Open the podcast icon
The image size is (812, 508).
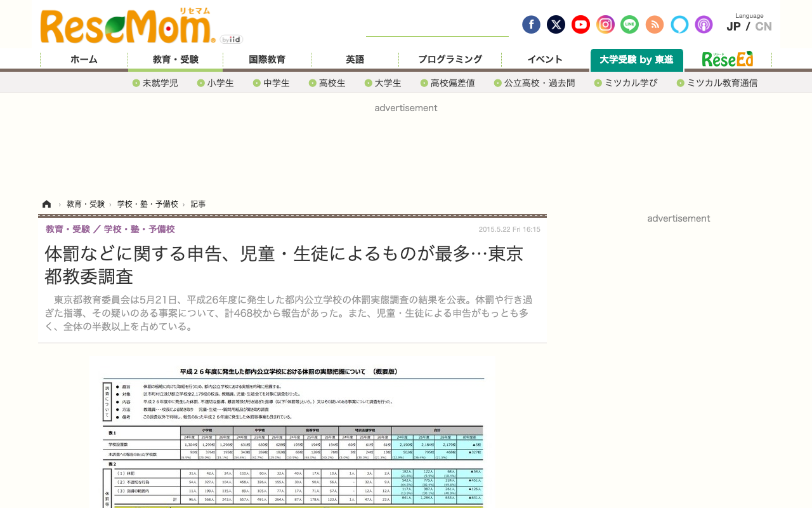704,25
